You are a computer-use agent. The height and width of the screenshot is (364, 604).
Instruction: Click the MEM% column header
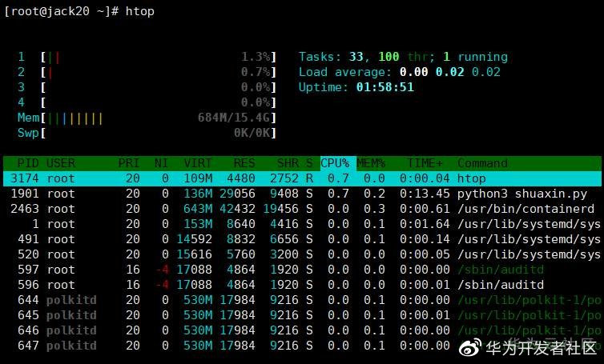(x=371, y=163)
